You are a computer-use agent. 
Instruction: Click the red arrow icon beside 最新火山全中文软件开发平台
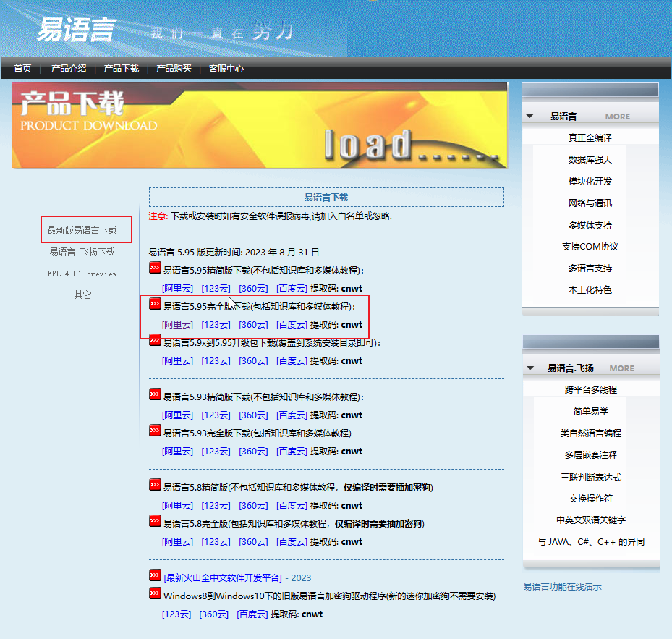tap(155, 575)
